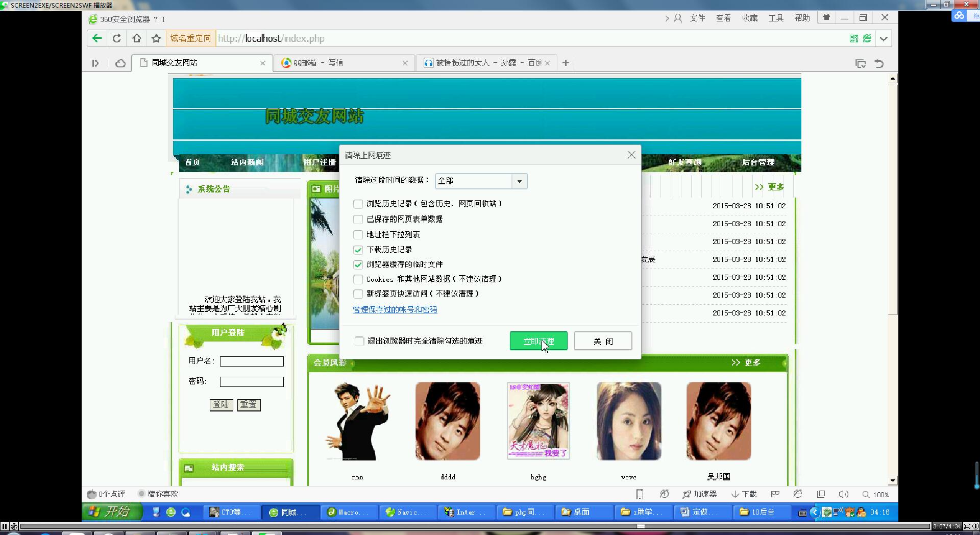Switch to the 被情伤过的女人 tab
This screenshot has width=980, height=535.
(486, 63)
